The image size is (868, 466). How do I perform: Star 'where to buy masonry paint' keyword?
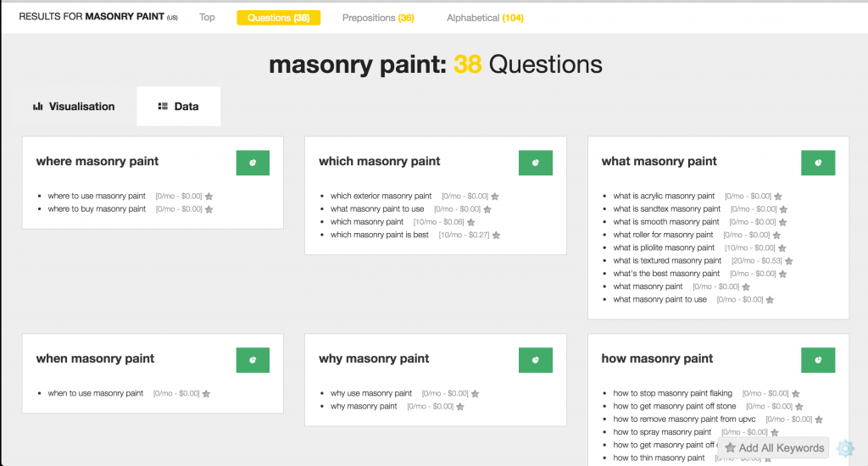tap(209, 209)
